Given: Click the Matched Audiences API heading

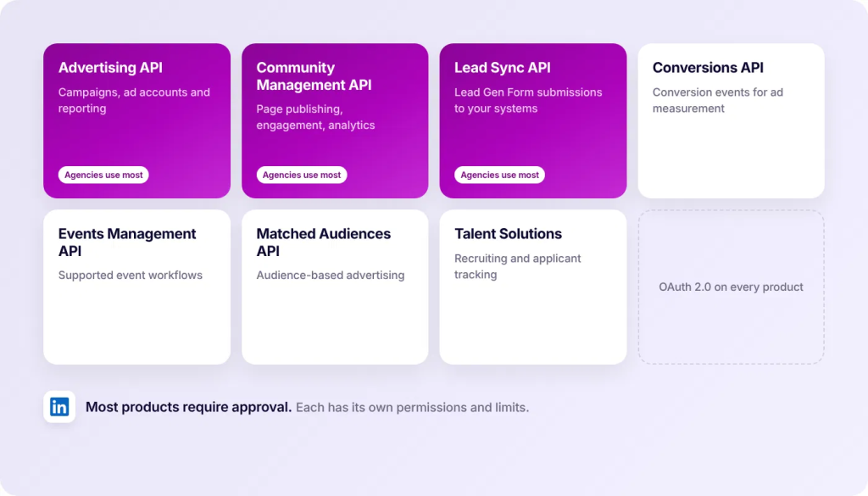Looking at the screenshot, I should pyautogui.click(x=323, y=242).
